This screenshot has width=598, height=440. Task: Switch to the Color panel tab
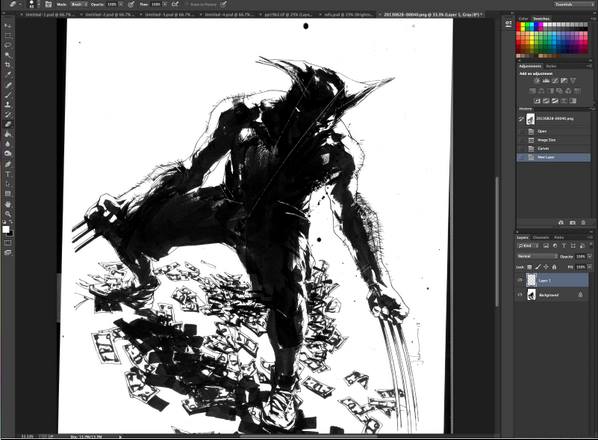tap(523, 19)
